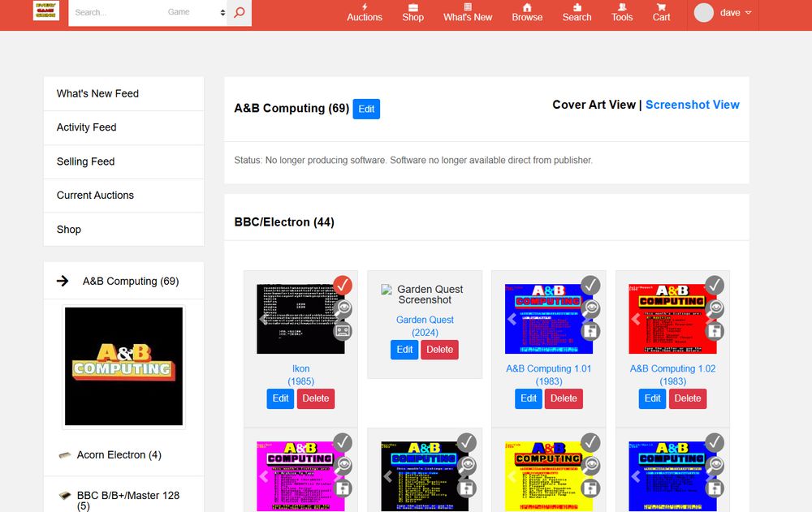
Task: Click eye magnifier icon on magenta cover card
Action: point(343,466)
